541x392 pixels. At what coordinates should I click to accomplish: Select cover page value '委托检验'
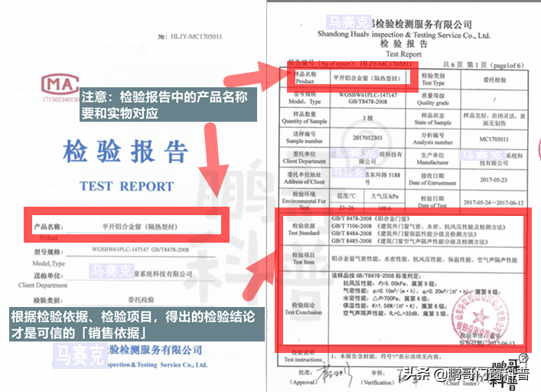[x=141, y=299]
